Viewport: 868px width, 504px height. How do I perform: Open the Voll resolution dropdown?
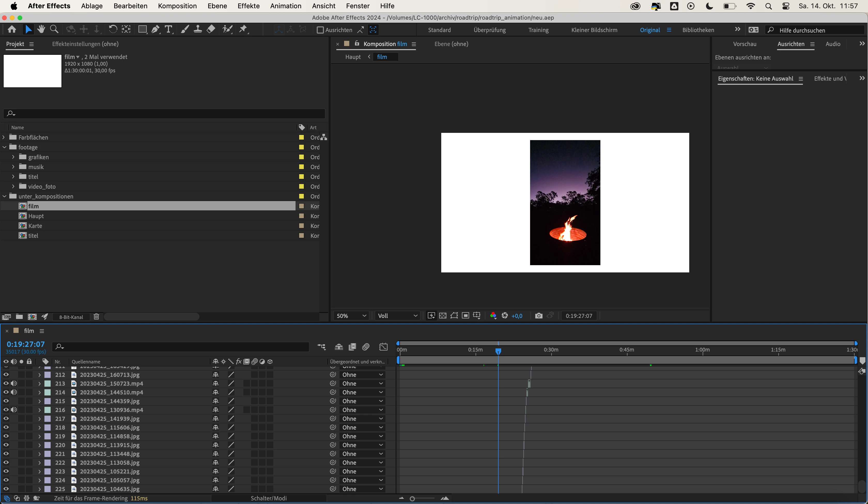(397, 316)
